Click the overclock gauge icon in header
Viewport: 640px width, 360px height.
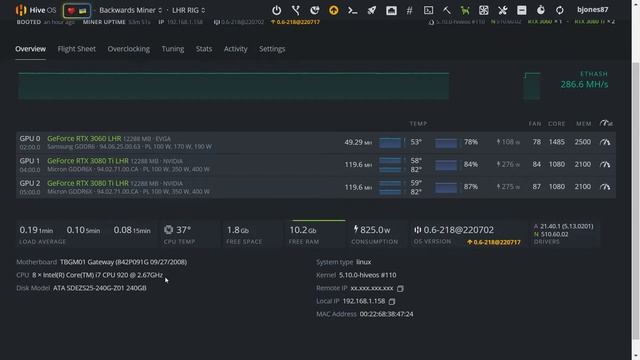[606, 123]
